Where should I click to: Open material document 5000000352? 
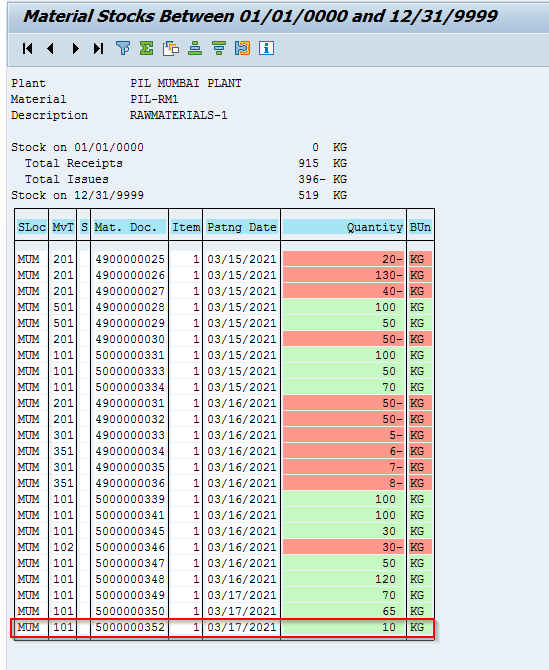click(x=130, y=627)
